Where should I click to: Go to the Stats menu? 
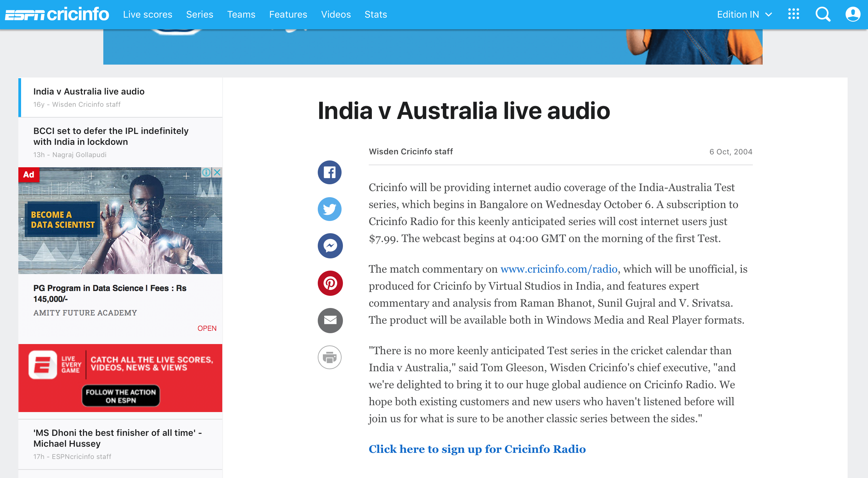376,14
